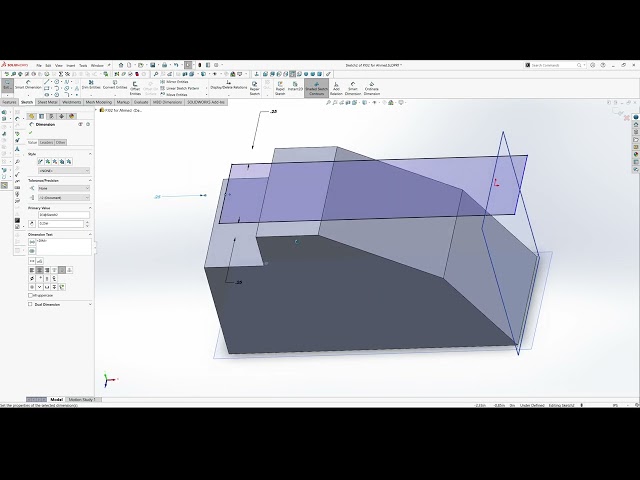Select the Line sketch tool

point(47,82)
